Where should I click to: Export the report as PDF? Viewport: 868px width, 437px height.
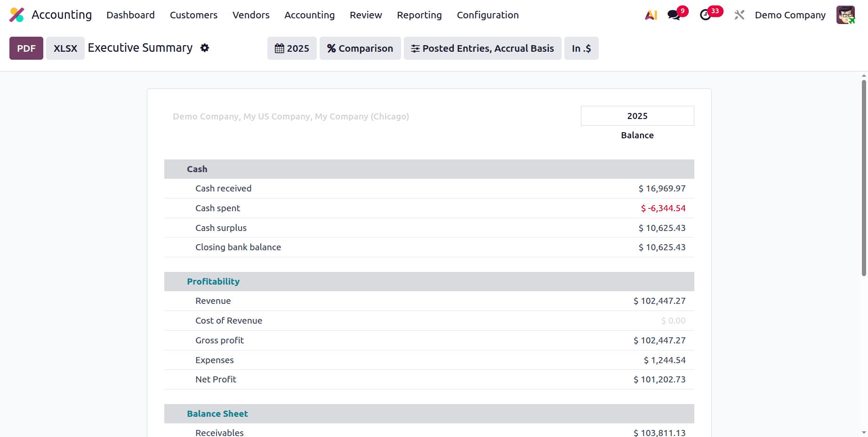(x=26, y=48)
